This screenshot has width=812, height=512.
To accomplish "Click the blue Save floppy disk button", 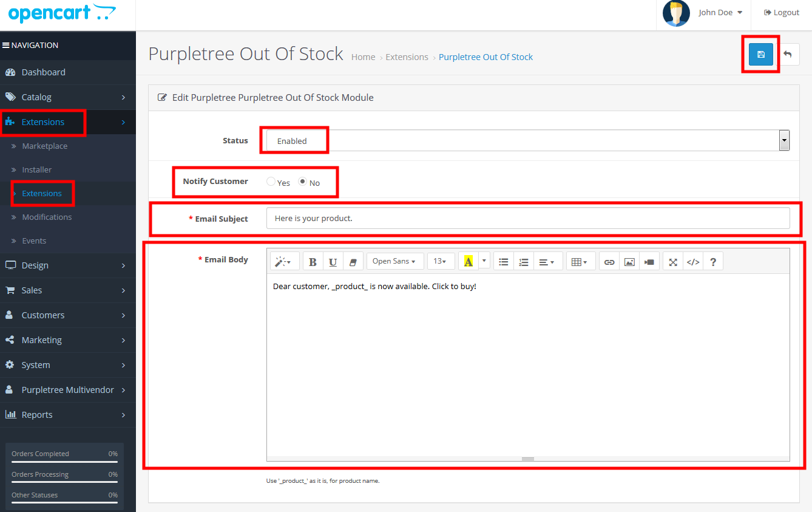I will [761, 54].
